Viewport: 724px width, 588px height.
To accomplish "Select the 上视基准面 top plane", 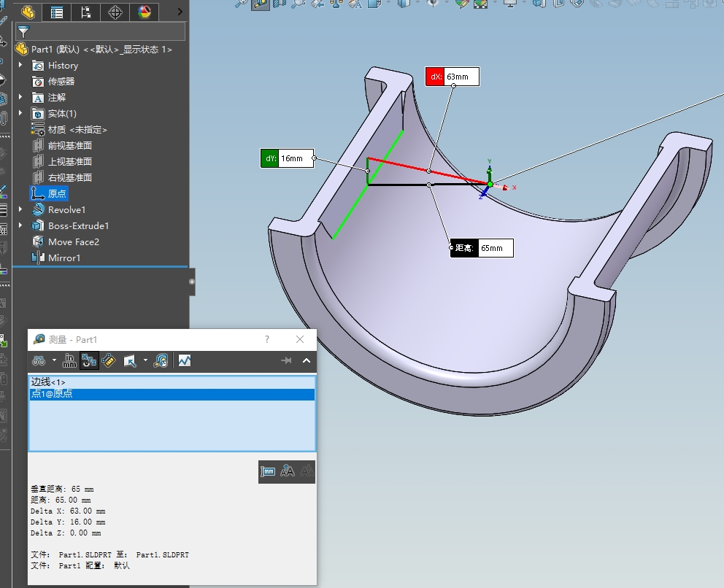I will 62,161.
